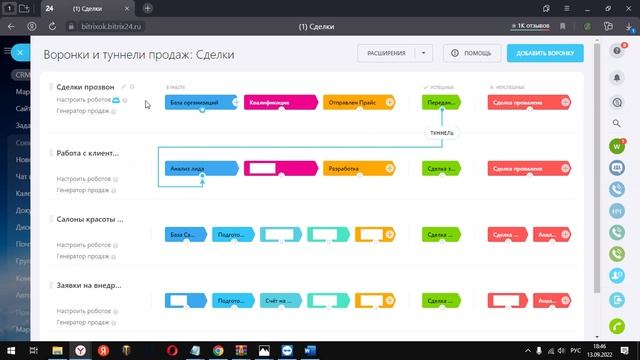Click the Туннель label on connector

(442, 133)
